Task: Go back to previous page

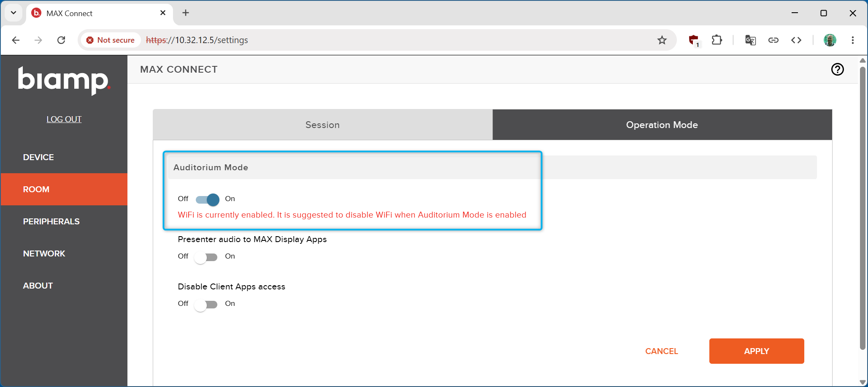Action: [16, 40]
